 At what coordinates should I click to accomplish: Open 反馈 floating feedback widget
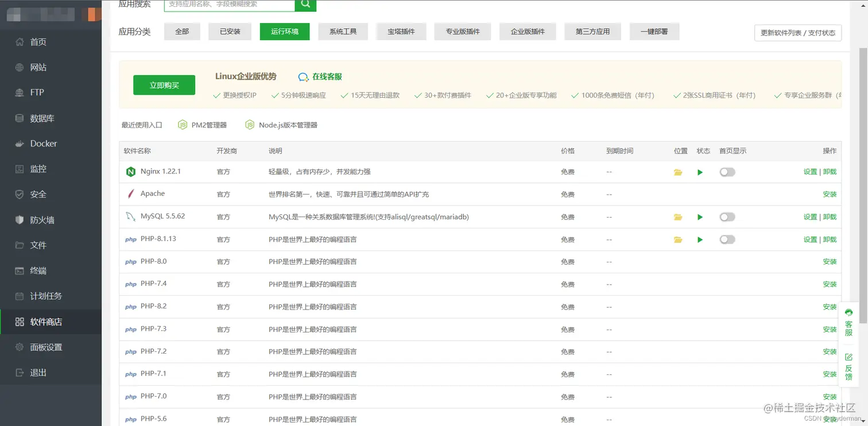click(x=848, y=367)
